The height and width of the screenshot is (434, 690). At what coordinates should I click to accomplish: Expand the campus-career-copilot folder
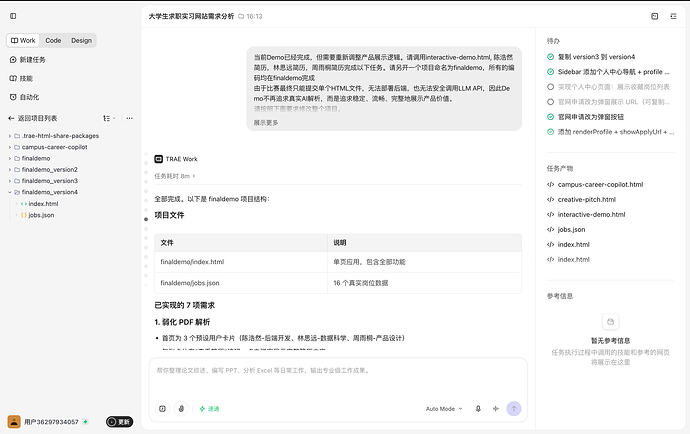(10, 147)
